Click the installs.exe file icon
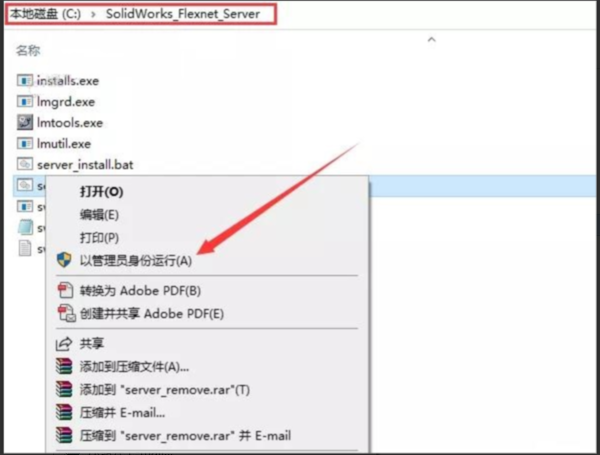The image size is (600, 455). 25,80
